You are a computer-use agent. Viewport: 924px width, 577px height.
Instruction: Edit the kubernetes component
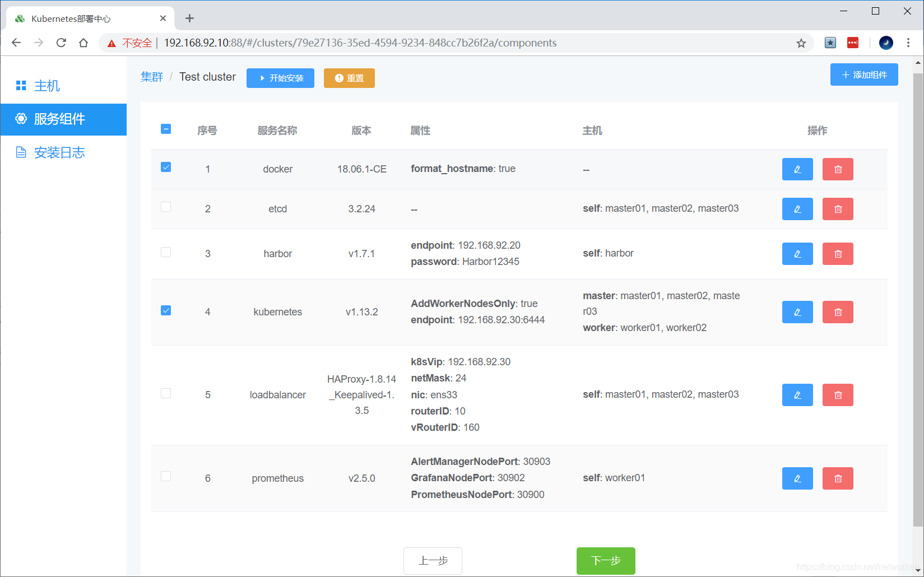click(x=797, y=312)
